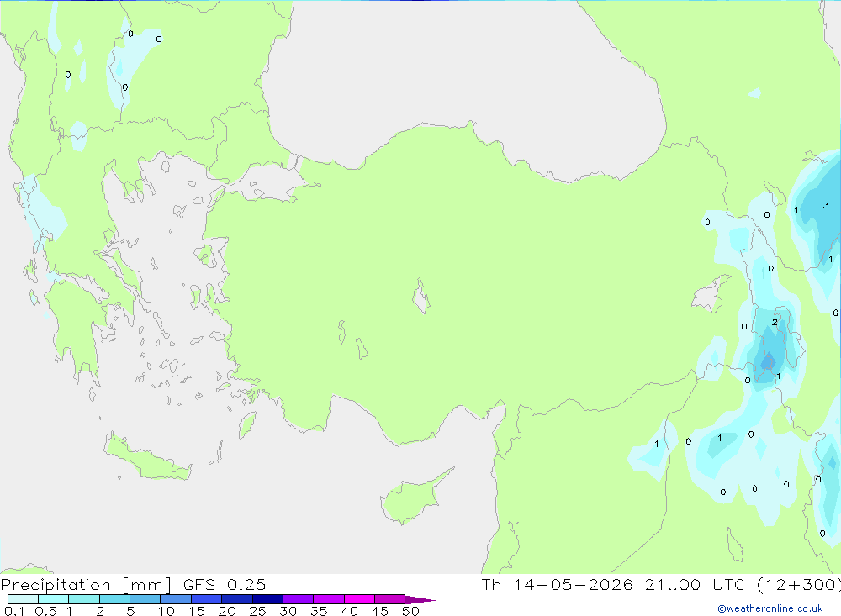
Task: Click the legend label "0.1"
Action: 14,611
